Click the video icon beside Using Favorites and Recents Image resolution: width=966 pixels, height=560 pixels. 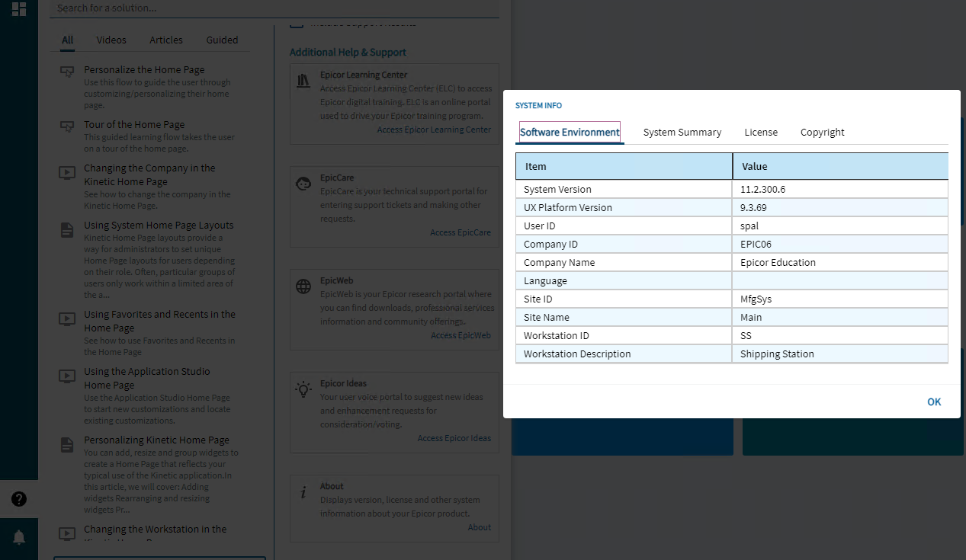pyautogui.click(x=67, y=319)
